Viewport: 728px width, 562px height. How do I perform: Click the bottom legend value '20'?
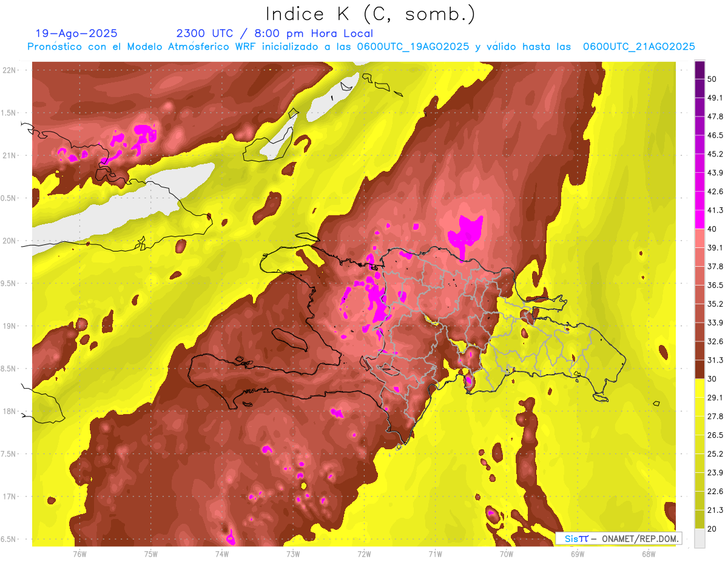(713, 529)
